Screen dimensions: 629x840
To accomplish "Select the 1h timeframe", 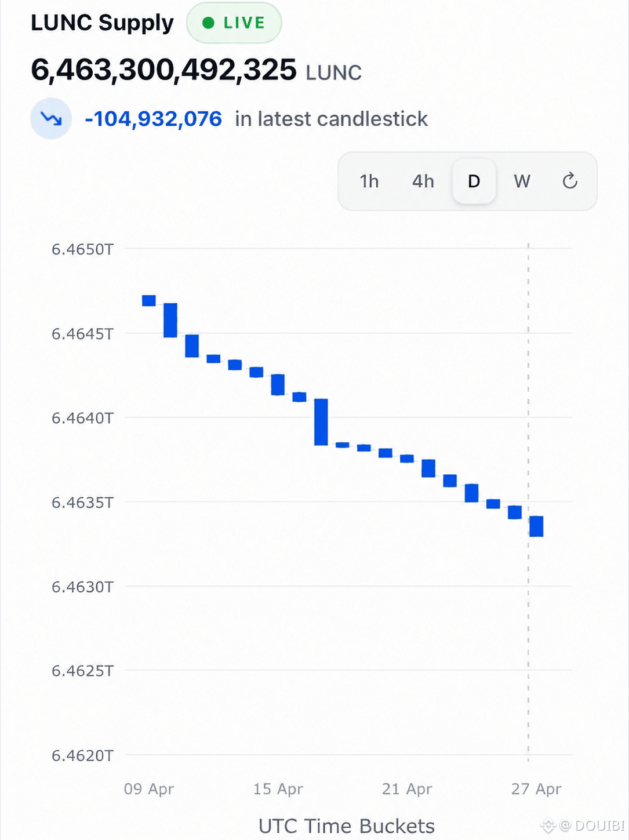I will 369,181.
